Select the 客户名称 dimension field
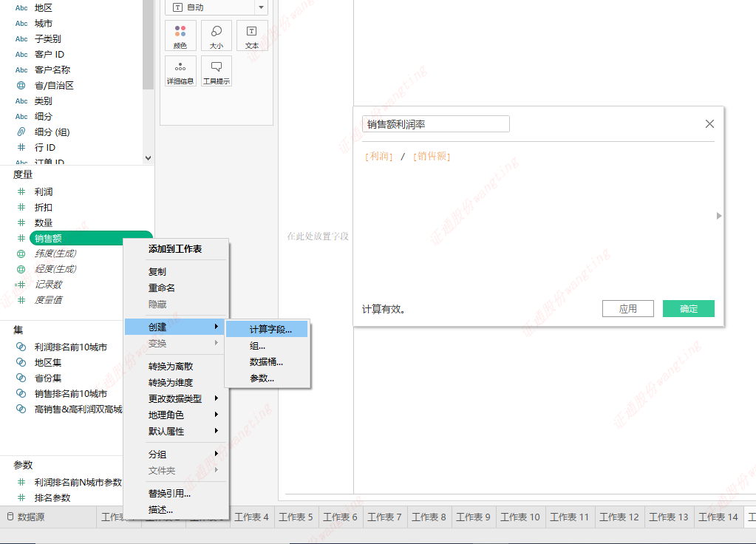Image resolution: width=756 pixels, height=544 pixels. (x=52, y=70)
